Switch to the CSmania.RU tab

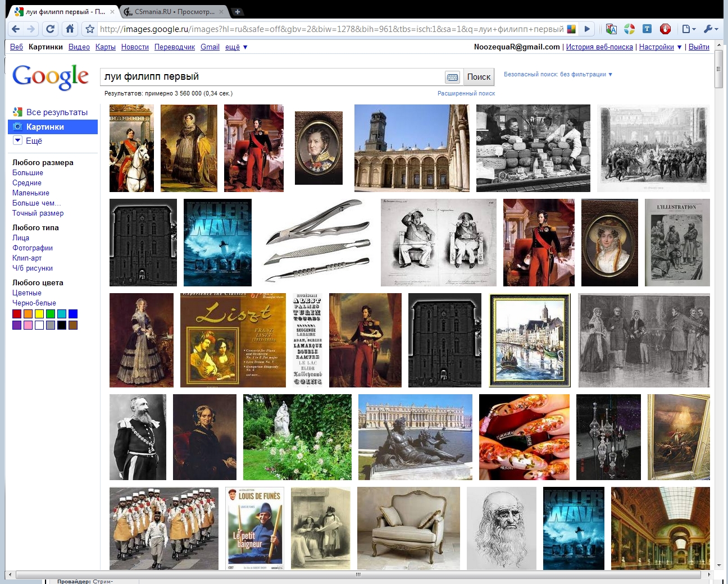point(174,12)
